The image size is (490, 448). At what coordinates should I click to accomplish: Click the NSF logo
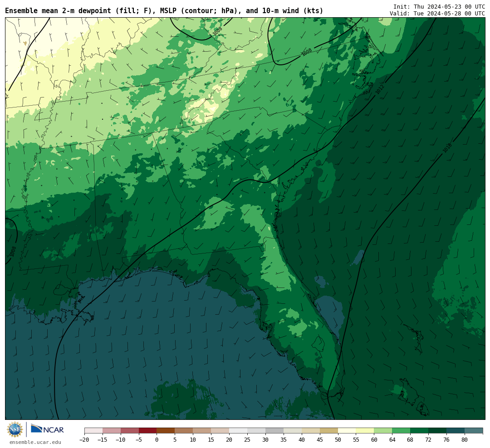(15, 429)
